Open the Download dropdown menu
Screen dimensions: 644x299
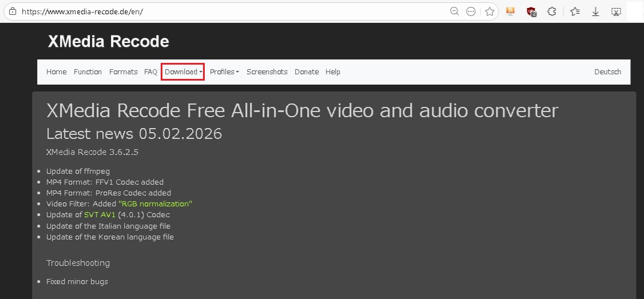[x=183, y=72]
